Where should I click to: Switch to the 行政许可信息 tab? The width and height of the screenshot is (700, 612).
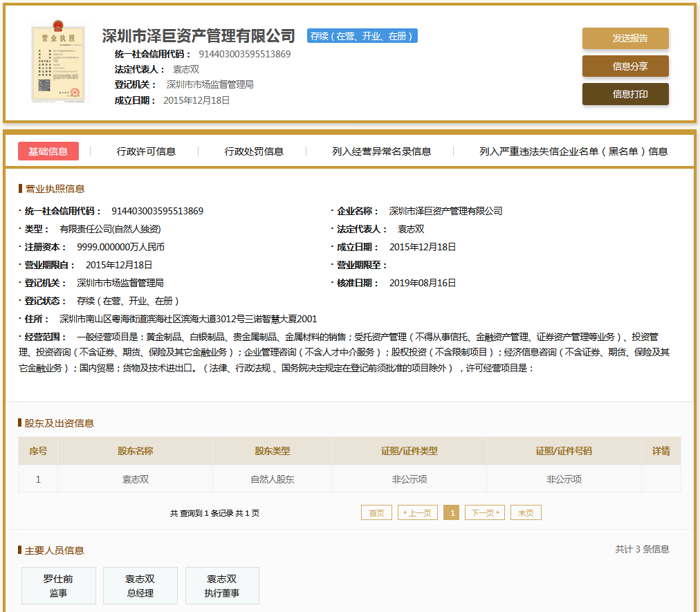(x=146, y=151)
